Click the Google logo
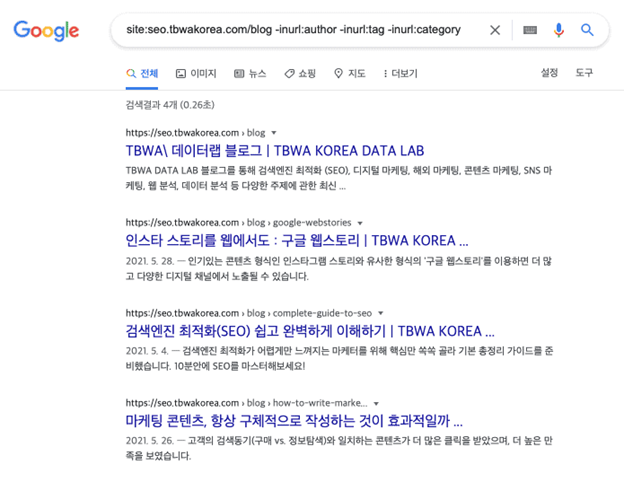The image size is (624, 482). tap(46, 31)
